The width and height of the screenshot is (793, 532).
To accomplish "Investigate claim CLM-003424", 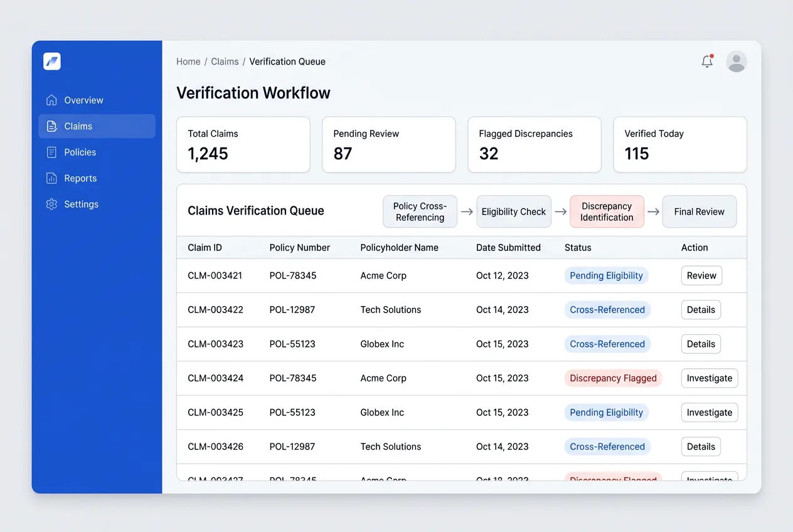I will (709, 378).
